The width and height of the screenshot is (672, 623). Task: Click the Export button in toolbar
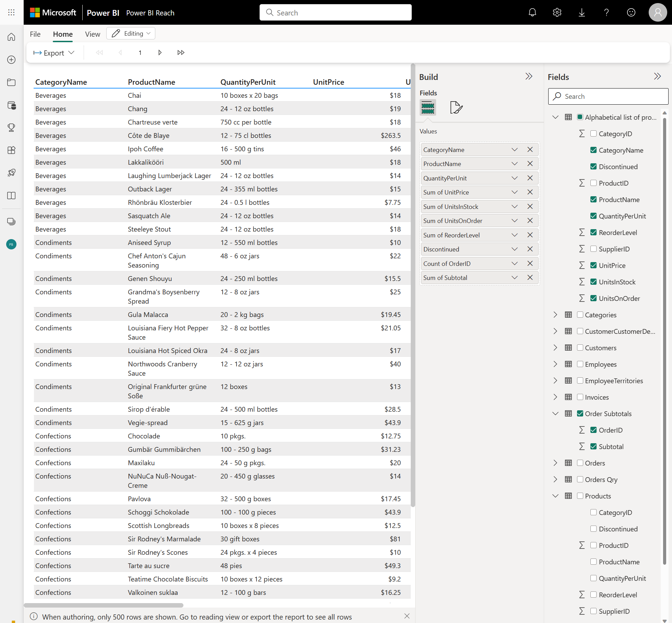click(54, 53)
